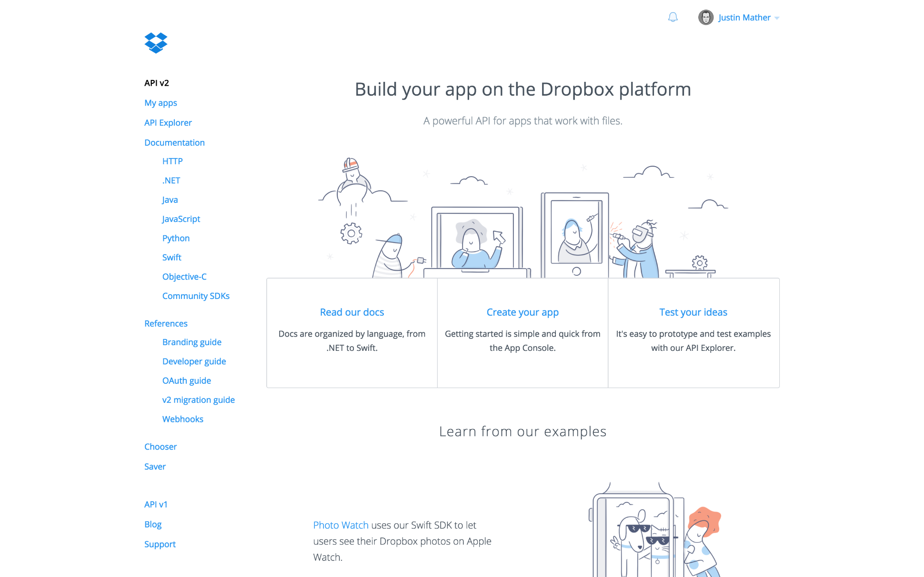
Task: Open the API Explorer from the sidebar
Action: click(x=168, y=122)
